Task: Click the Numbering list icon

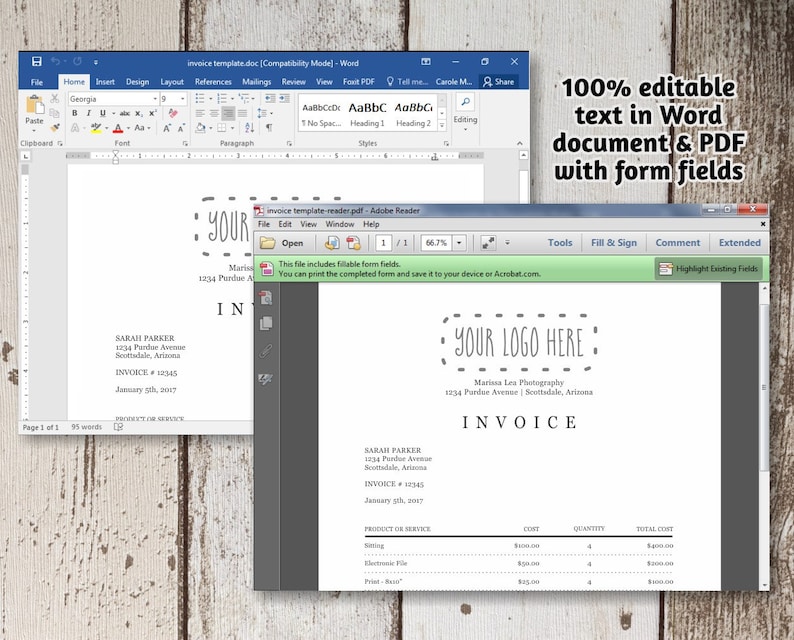Action: pyautogui.click(x=222, y=98)
